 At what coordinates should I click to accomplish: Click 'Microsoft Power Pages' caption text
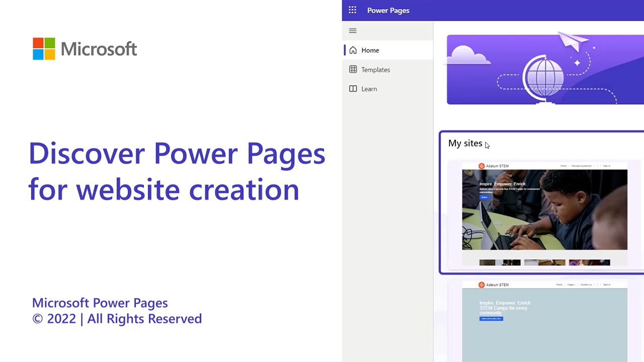100,303
